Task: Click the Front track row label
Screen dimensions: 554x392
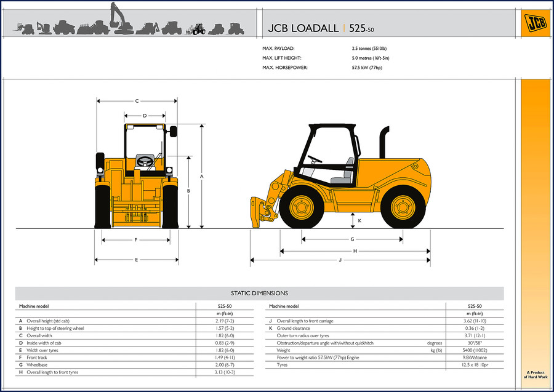Action: pyautogui.click(x=37, y=358)
